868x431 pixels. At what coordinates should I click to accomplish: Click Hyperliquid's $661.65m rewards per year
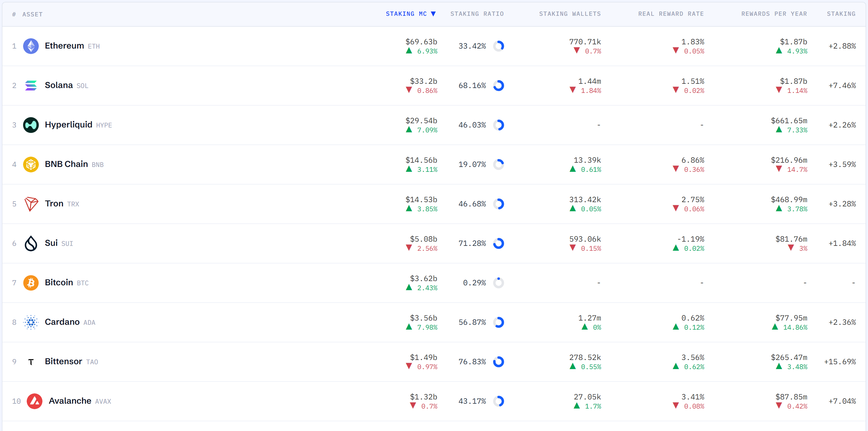coord(789,121)
